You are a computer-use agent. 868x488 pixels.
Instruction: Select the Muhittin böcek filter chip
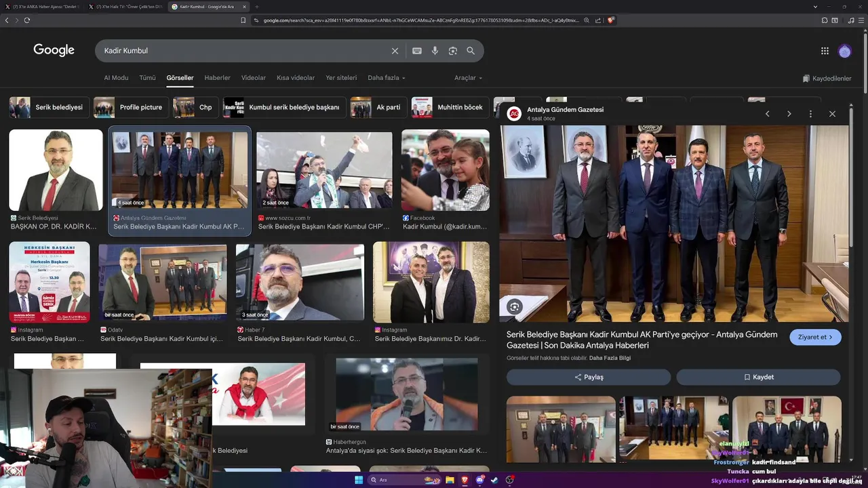(x=450, y=107)
